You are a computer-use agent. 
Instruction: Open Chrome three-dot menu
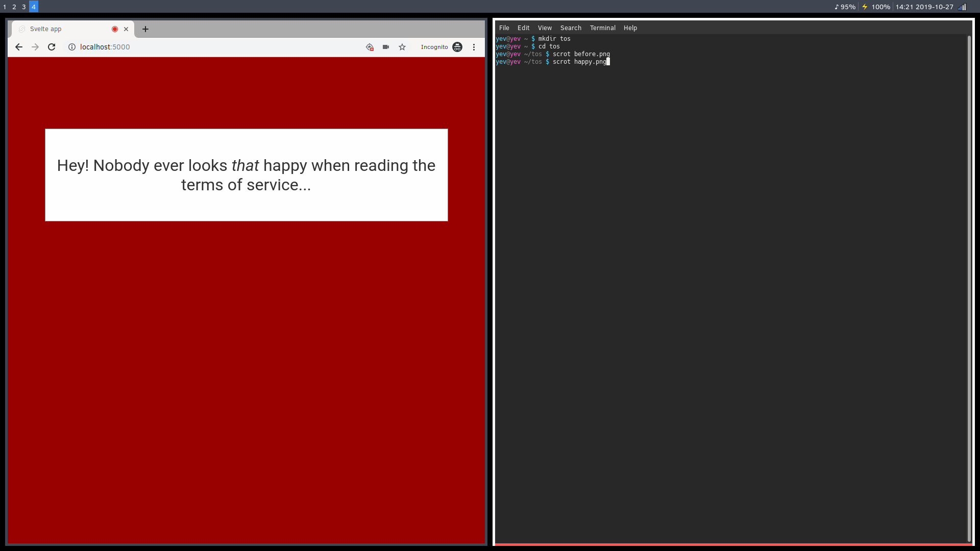point(474,47)
